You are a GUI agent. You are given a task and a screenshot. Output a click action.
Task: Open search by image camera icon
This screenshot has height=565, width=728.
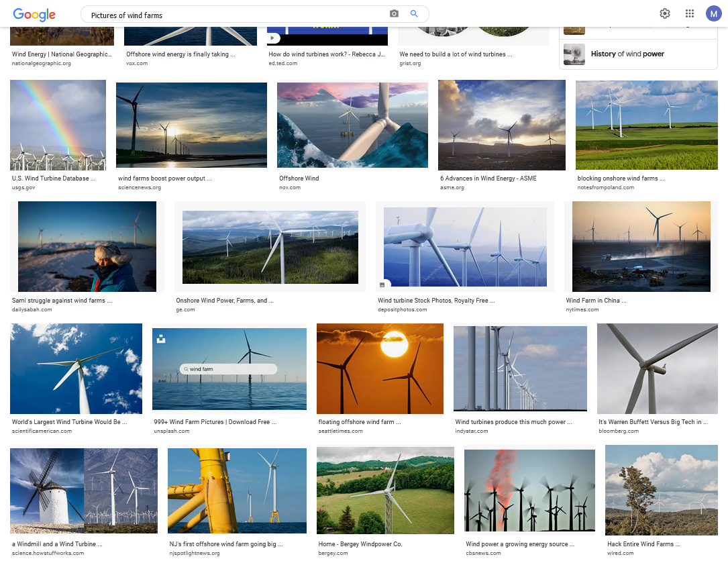pos(395,14)
